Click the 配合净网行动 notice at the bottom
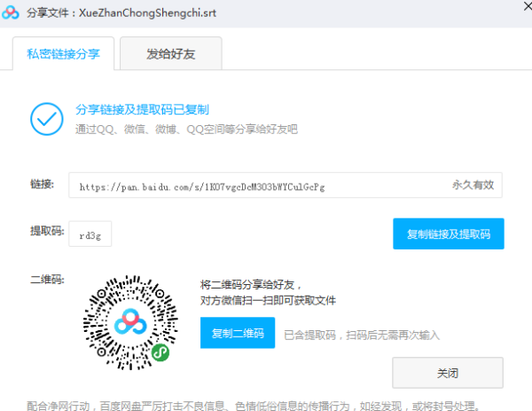 253,406
